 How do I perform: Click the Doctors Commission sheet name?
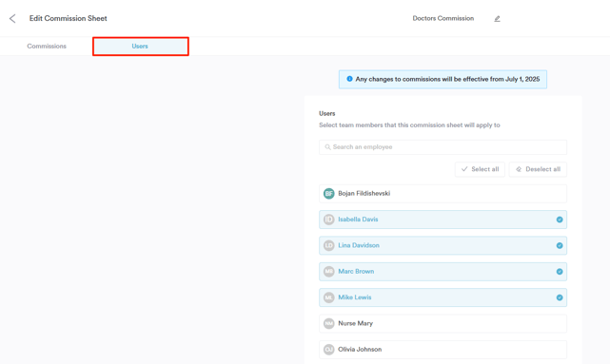[443, 18]
